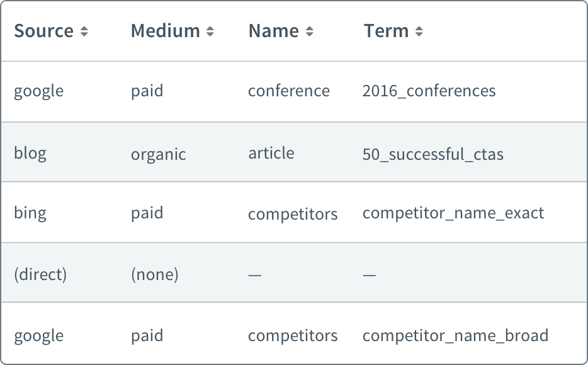588x365 pixels.
Task: Select the organic medium cell
Action: [x=158, y=154]
